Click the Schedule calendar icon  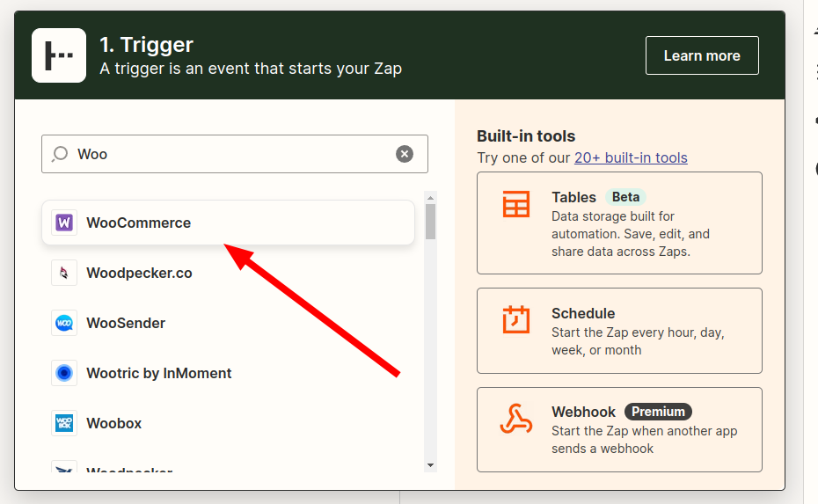516,319
